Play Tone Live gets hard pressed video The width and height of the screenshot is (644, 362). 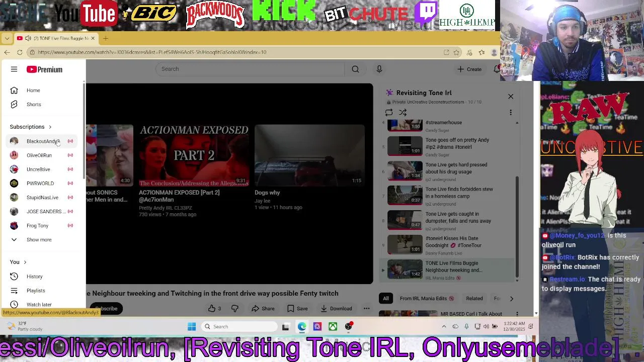(448, 171)
